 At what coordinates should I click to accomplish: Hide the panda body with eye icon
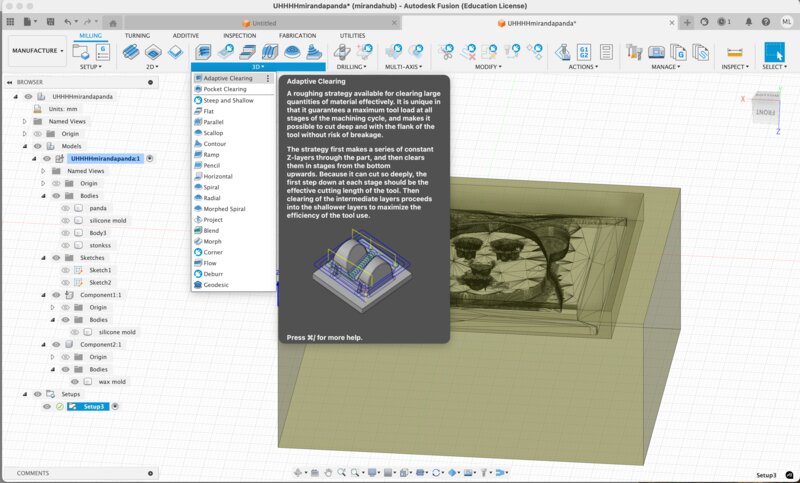coord(66,208)
